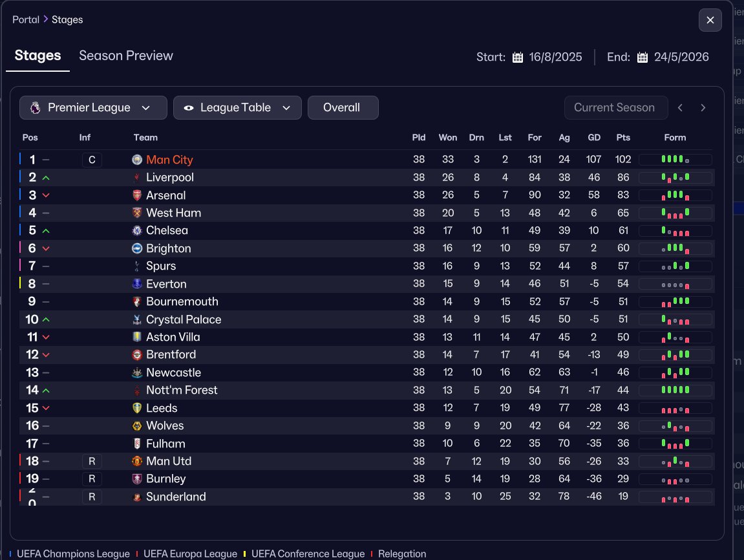Screen dimensions: 744x560
Task: Click the Chelsea club badge icon
Action: 136,231
